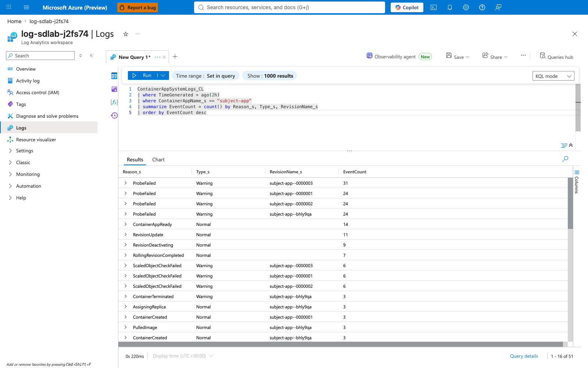588x368 pixels.
Task: Collapse the query editor with the double-chevron icon
Action: (x=571, y=145)
